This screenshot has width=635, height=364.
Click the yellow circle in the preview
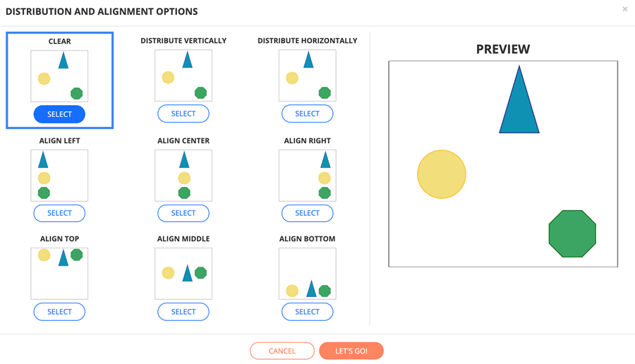point(442,174)
